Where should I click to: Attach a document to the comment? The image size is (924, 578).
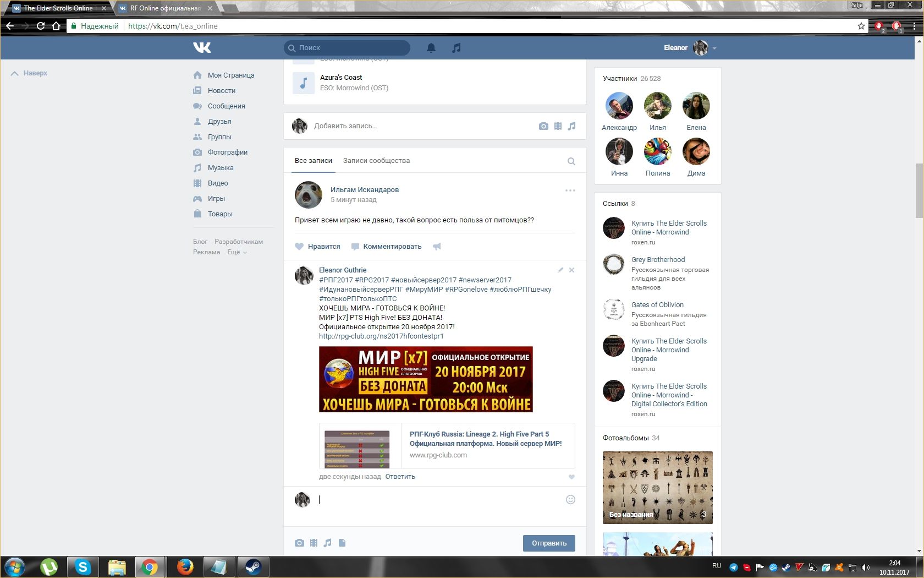tap(342, 543)
